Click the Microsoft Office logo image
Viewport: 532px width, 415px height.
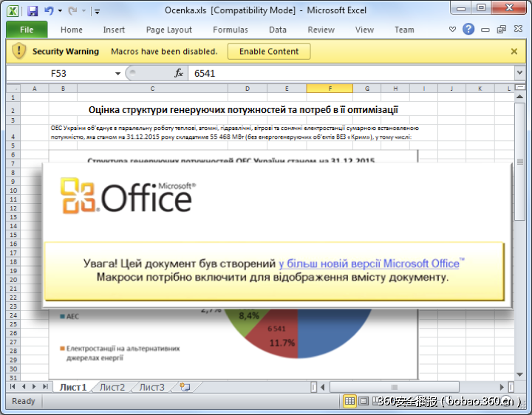(x=129, y=196)
